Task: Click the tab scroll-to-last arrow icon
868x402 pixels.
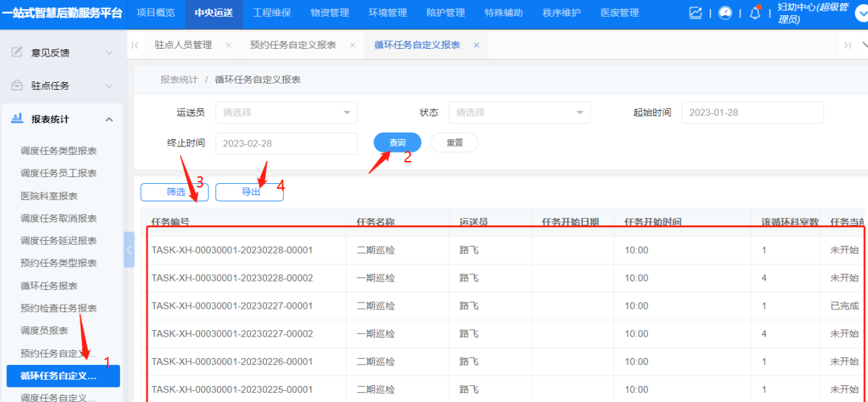Action: pos(847,45)
